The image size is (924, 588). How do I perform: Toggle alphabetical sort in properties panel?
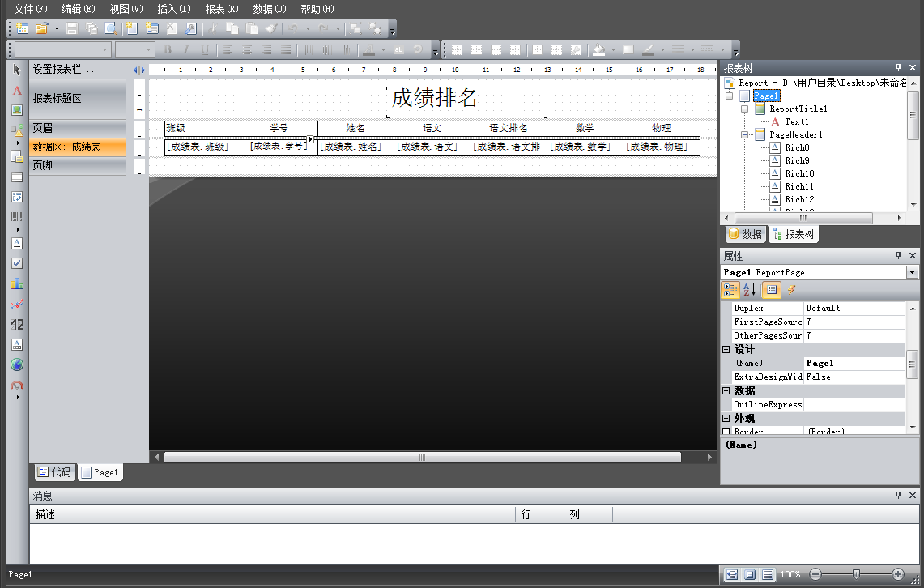pos(749,289)
